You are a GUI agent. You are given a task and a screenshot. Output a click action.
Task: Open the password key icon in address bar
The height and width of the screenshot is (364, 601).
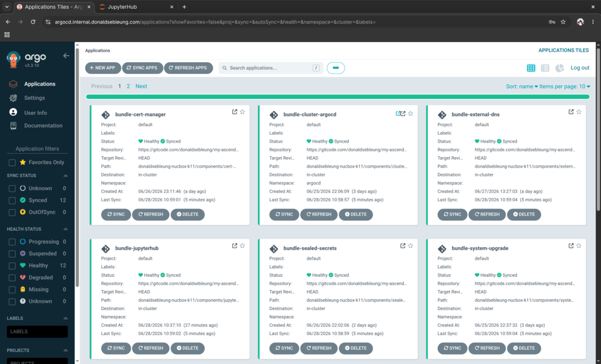click(552, 22)
